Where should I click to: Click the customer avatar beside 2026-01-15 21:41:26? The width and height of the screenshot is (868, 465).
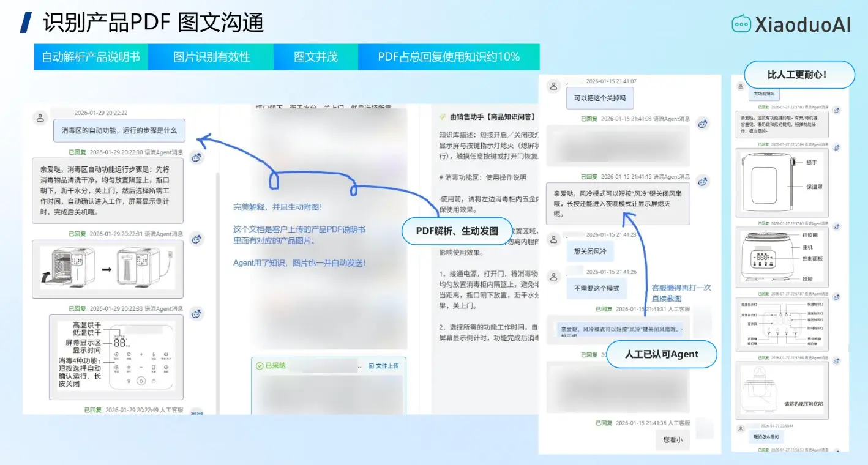pyautogui.click(x=554, y=277)
